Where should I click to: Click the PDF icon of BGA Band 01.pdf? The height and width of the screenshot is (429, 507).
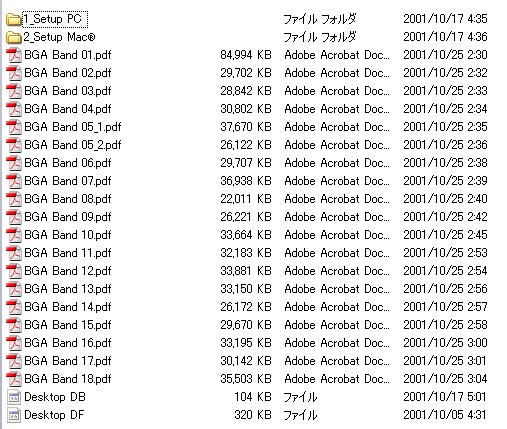[x=14, y=55]
